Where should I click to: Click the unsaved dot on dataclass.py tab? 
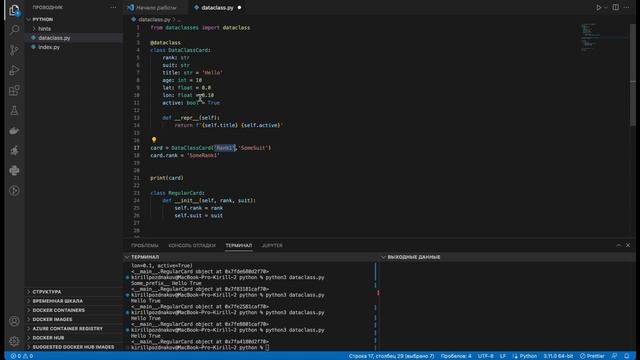point(239,7)
